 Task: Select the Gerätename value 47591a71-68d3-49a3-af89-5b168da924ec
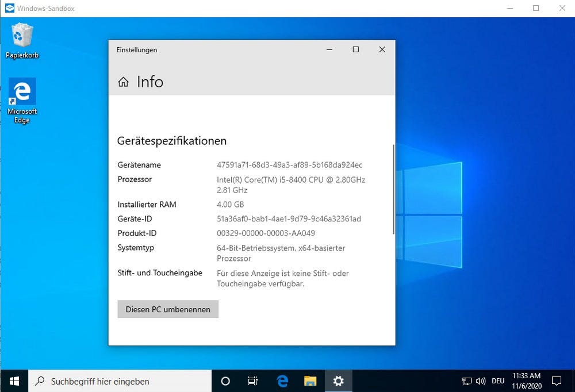(290, 165)
